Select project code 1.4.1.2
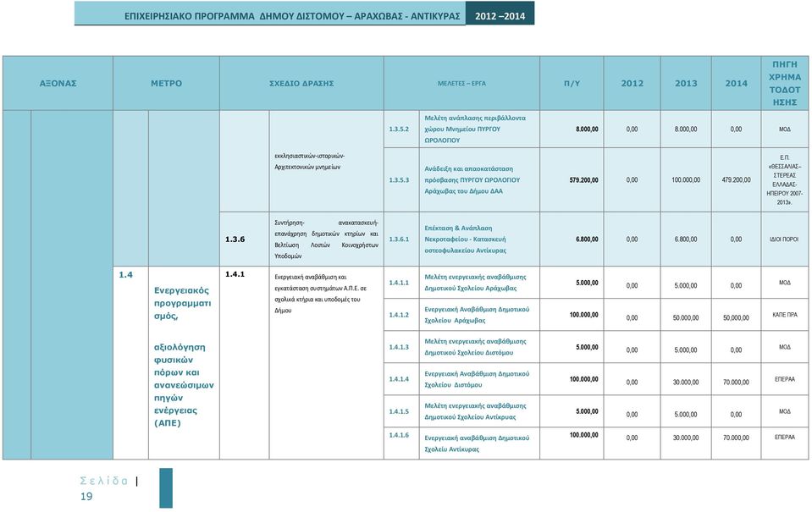 [399, 315]
